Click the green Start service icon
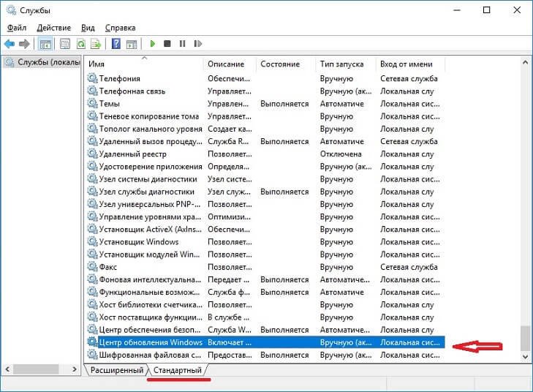 pyautogui.click(x=153, y=44)
